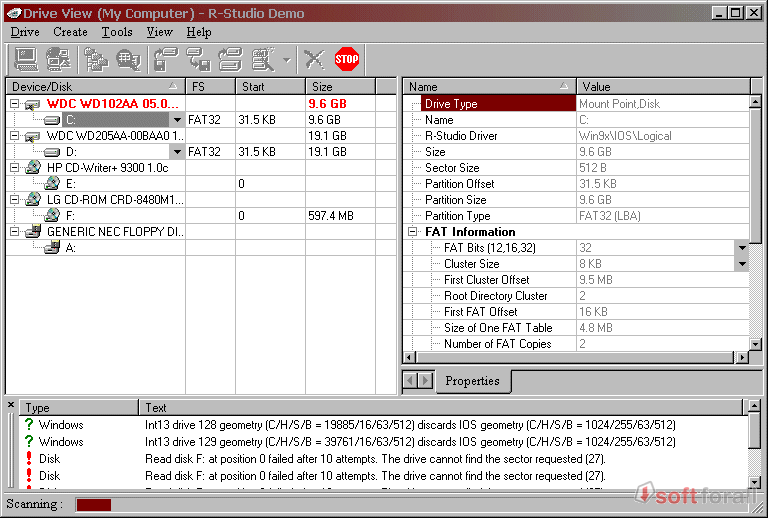Close the log panel with X
The width and height of the screenshot is (768, 518).
10,404
